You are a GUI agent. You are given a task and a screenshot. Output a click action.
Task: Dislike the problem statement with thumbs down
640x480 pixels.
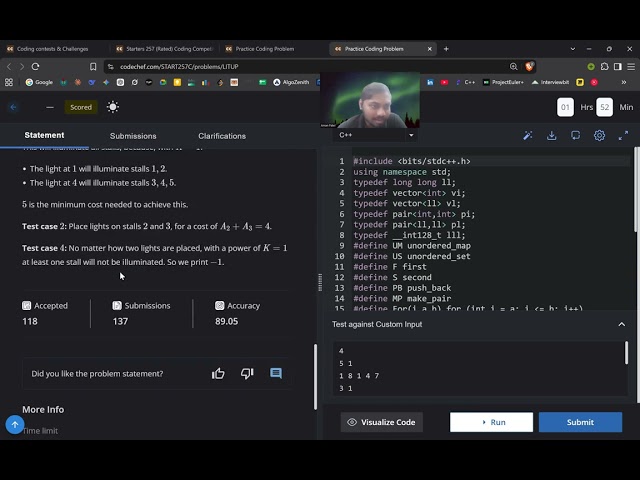[247, 373]
